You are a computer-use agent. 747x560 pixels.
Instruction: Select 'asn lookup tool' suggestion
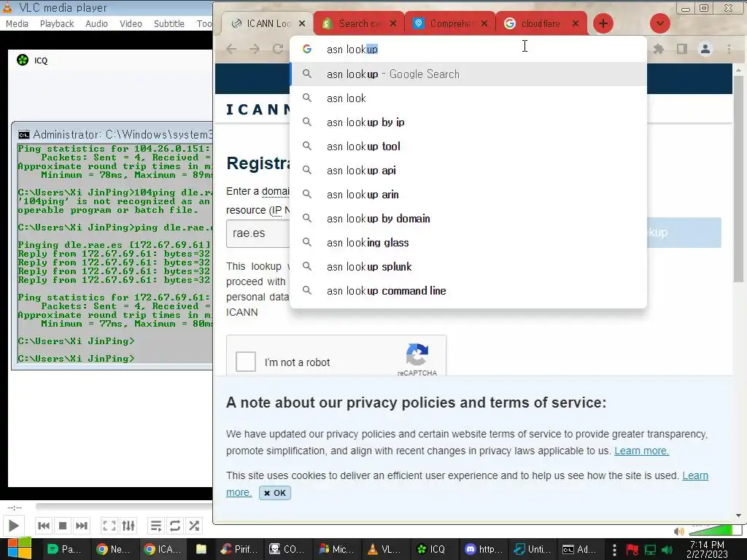(468, 146)
